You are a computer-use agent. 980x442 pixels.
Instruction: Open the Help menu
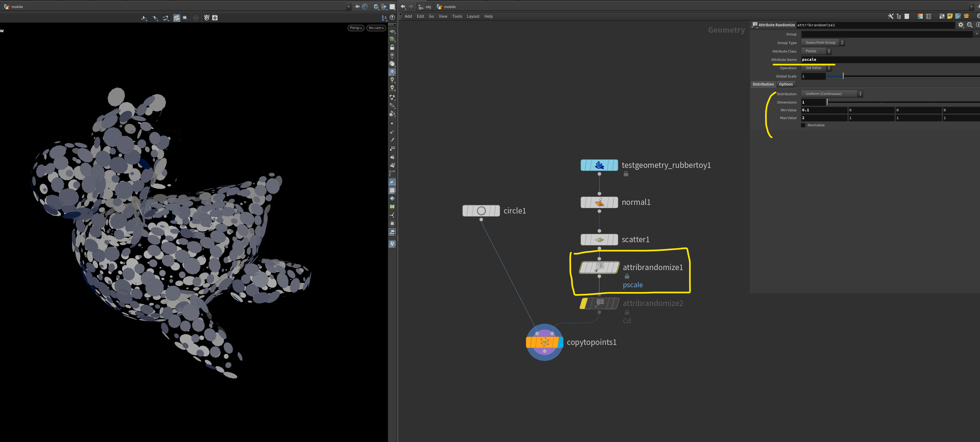pos(488,16)
